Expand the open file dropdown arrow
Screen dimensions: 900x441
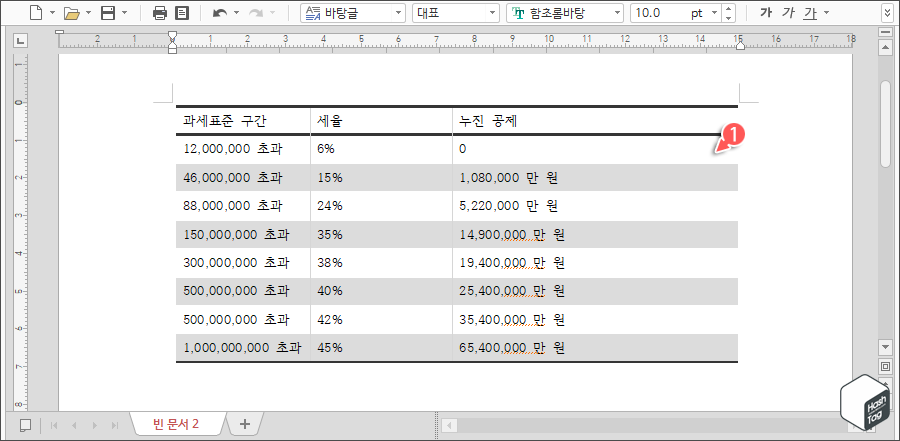(x=88, y=13)
